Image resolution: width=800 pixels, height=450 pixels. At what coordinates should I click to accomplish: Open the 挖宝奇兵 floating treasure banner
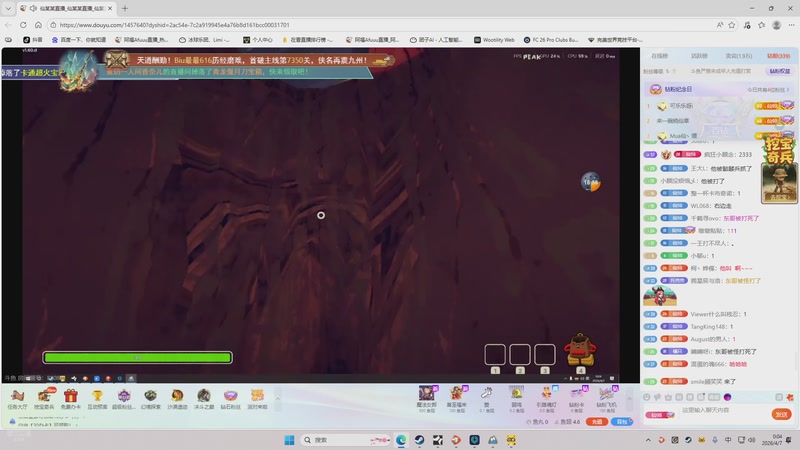coord(779,170)
